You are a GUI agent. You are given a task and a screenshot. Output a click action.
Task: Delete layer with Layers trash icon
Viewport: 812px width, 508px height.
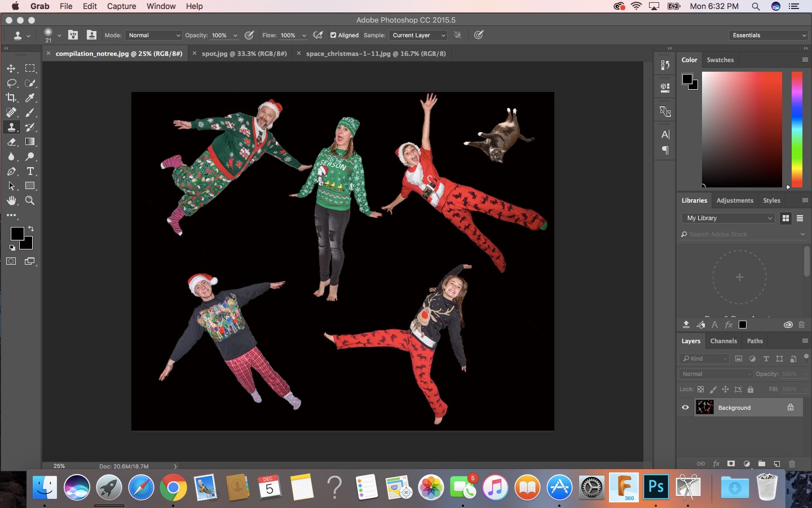pos(792,463)
